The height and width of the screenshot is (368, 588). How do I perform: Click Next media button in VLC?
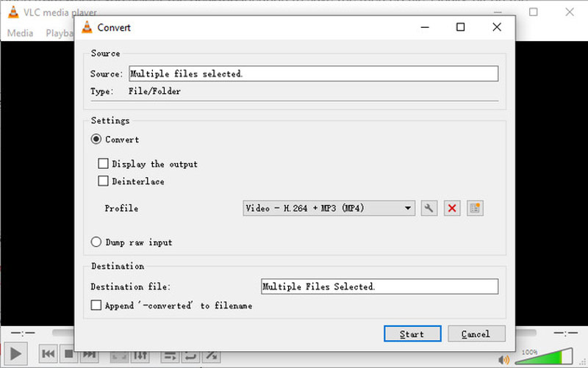(x=89, y=356)
